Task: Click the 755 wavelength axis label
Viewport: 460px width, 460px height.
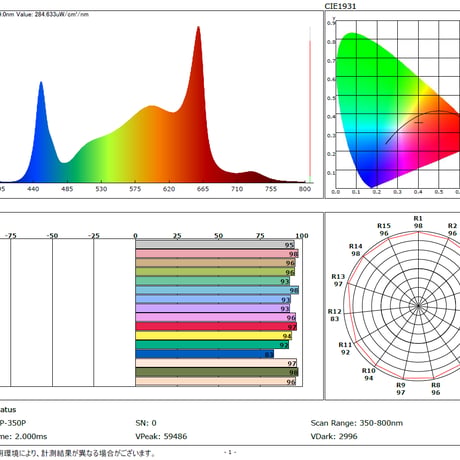Action: click(271, 189)
